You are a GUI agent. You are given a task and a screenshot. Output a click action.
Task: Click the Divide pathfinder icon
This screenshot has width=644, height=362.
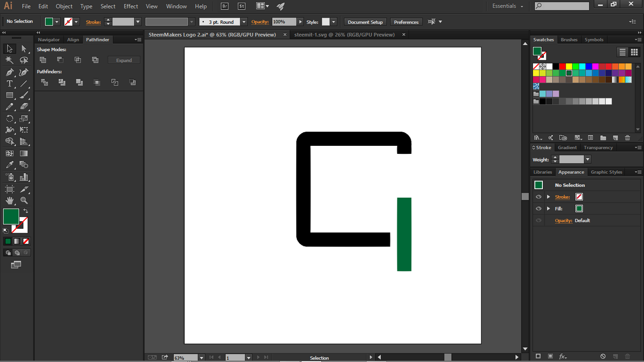point(44,82)
